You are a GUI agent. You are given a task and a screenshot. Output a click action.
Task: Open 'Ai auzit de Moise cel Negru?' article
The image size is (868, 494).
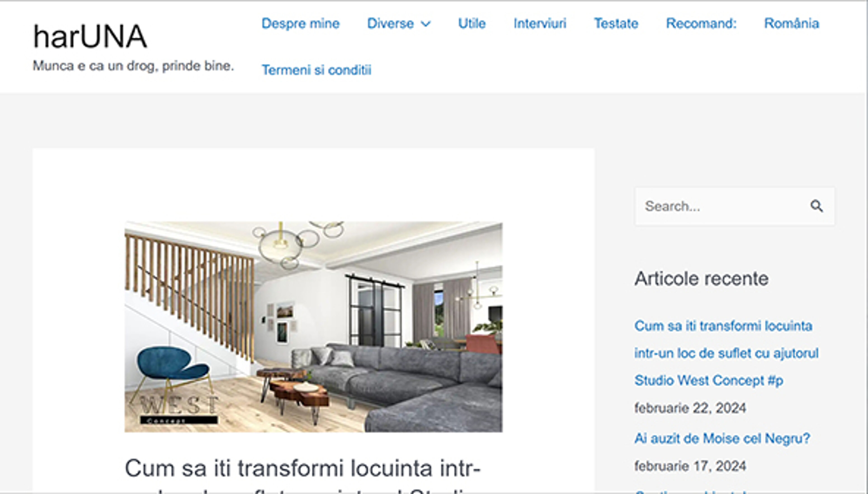pyautogui.click(x=722, y=438)
